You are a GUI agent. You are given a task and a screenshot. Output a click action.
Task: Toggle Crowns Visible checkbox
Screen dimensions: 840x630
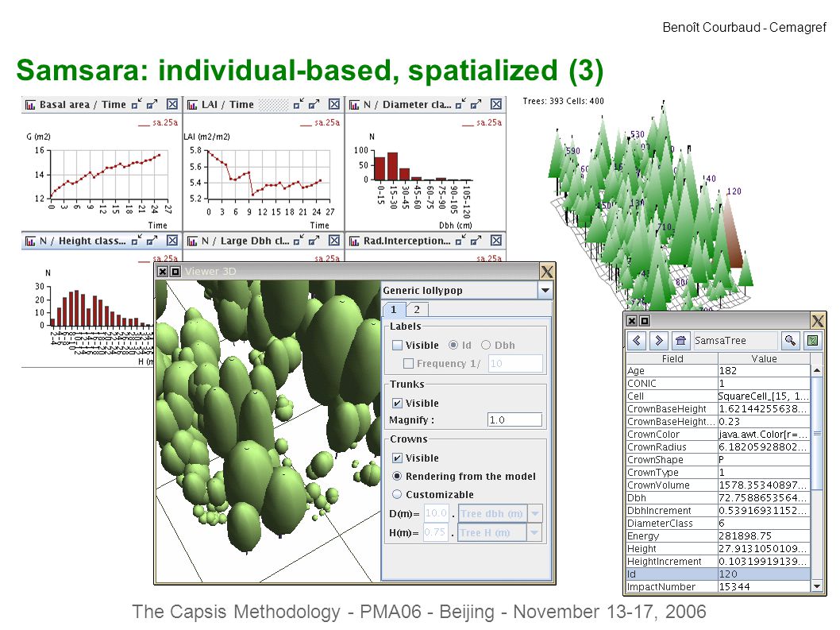[397, 458]
